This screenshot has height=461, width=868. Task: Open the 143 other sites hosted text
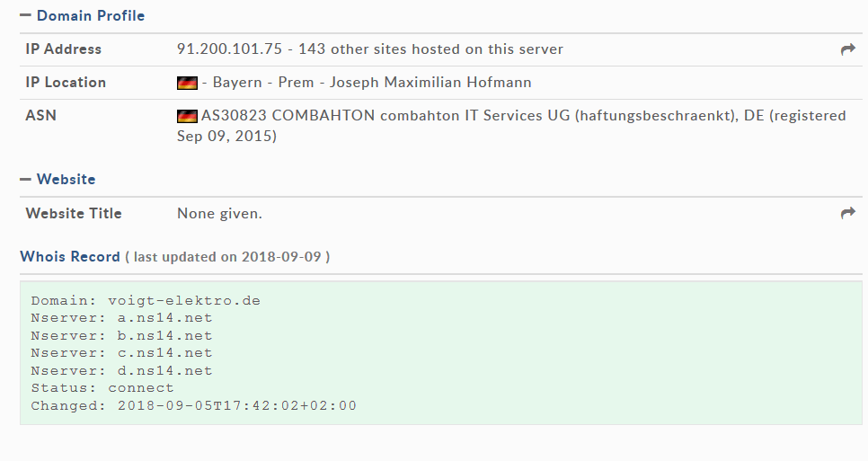pos(430,49)
